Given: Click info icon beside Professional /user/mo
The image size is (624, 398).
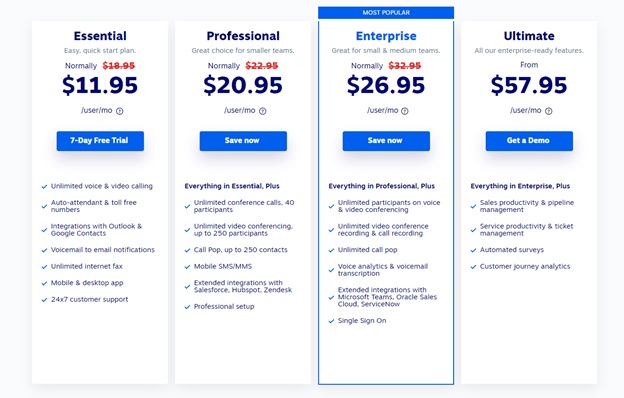Looking at the screenshot, I should click(x=263, y=111).
